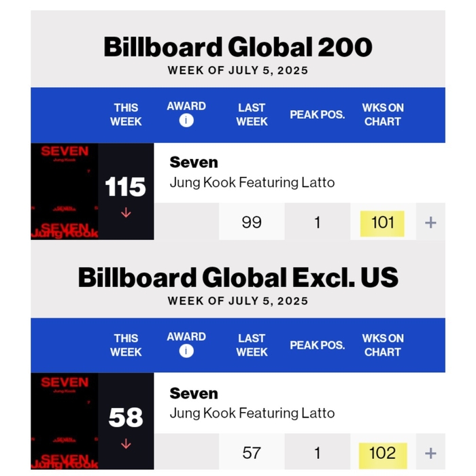
Task: Select the Last Week column header in Global Excl. US
Action: tap(252, 345)
